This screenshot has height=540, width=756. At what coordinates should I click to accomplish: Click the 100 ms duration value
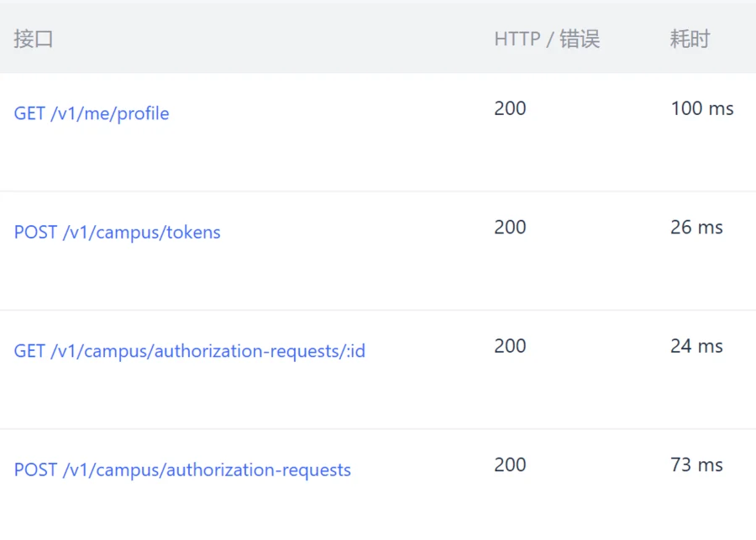click(x=702, y=108)
